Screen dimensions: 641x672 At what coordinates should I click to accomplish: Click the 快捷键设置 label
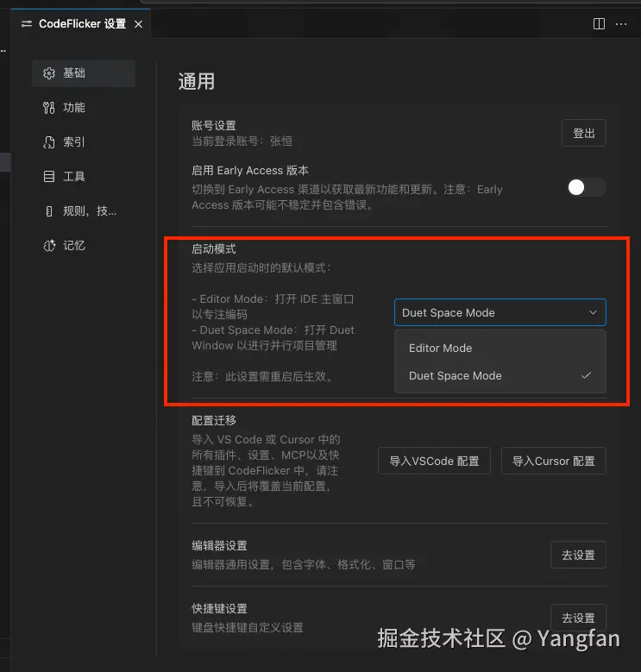click(219, 608)
